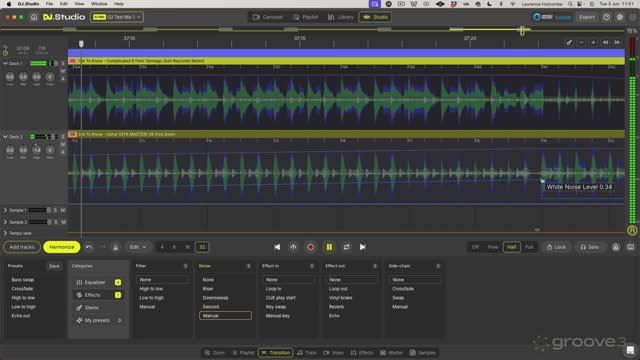640x360 pixels.
Task: Click the link icon above timeline right
Action: coord(569,42)
